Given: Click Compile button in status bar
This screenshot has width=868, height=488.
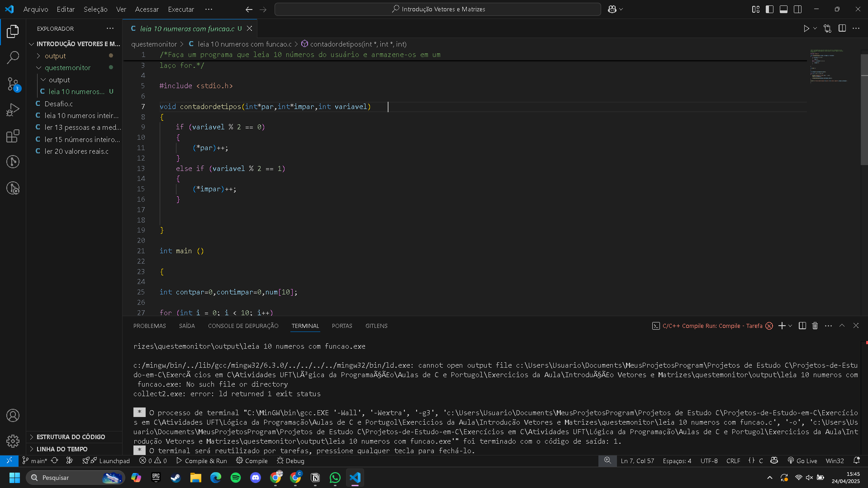Looking at the screenshot, I should (252, 461).
